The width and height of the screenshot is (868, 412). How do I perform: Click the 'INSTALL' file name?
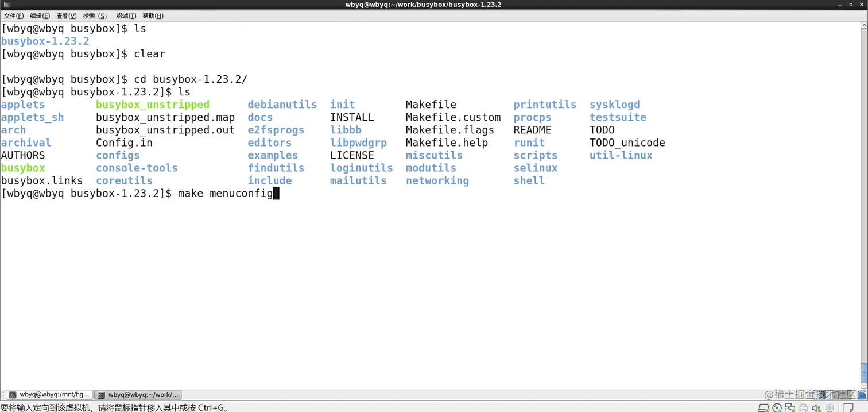click(352, 117)
